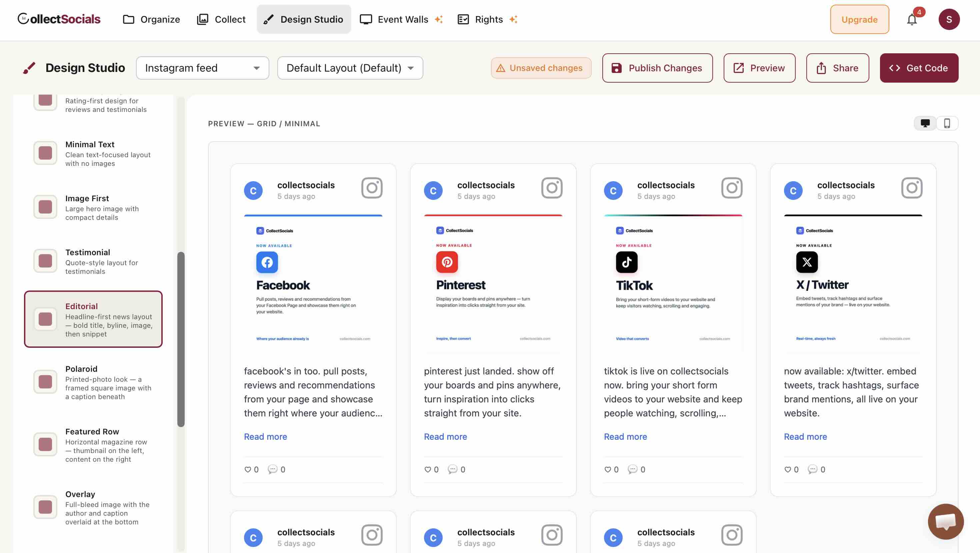This screenshot has height=553, width=980.
Task: Select the Overlay card style
Action: pos(93,507)
